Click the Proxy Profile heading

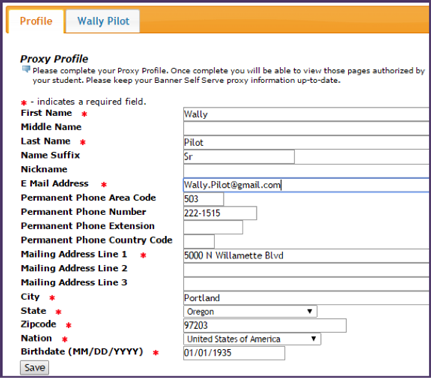coord(54,59)
